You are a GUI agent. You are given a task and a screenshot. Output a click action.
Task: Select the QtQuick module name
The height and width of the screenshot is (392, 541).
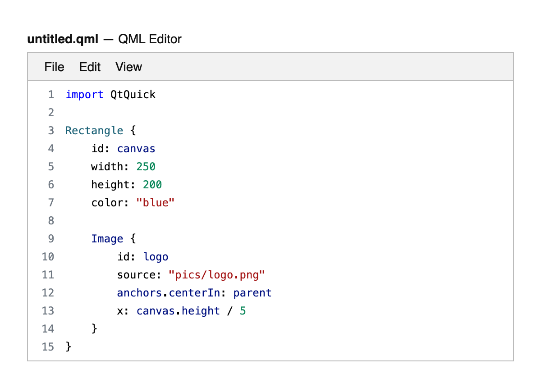point(133,94)
